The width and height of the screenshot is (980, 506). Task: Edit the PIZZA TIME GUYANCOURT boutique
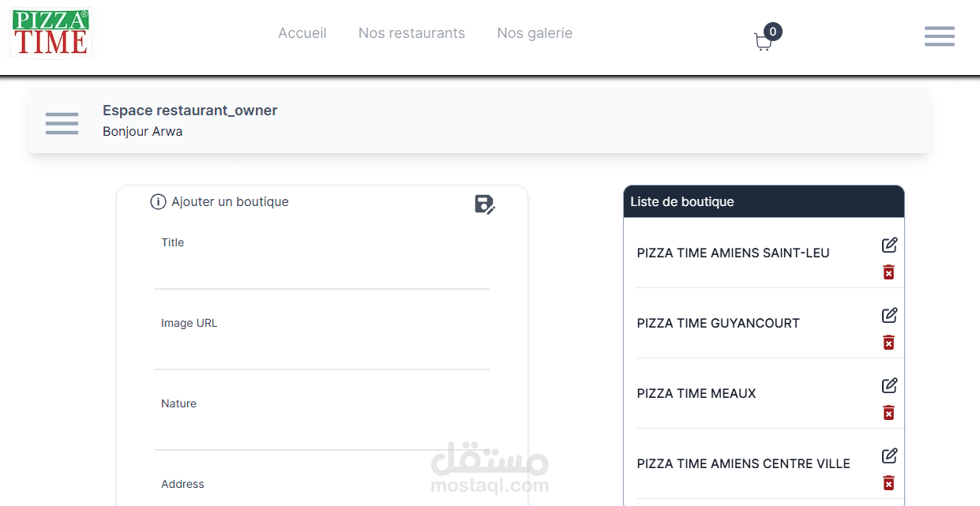889,315
